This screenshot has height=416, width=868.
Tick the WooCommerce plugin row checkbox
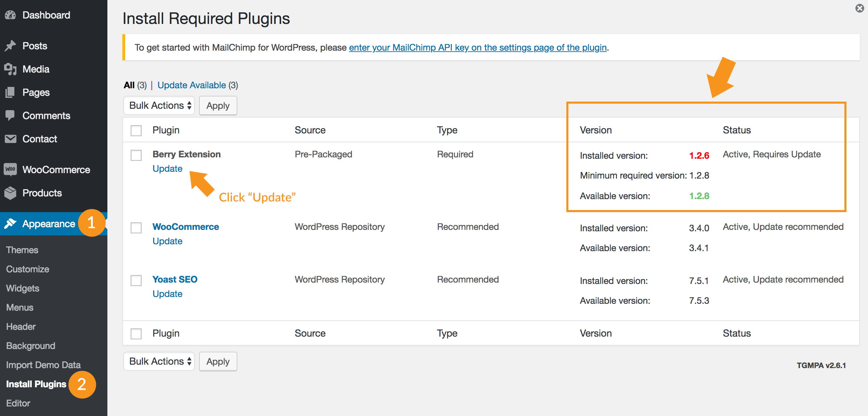pyautogui.click(x=136, y=228)
